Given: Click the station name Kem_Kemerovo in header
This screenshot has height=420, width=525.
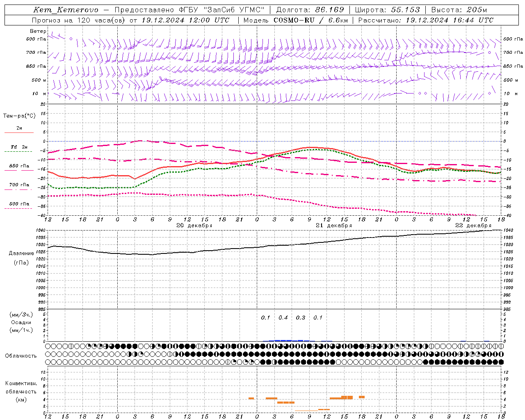Looking at the screenshot, I should coord(66,10).
